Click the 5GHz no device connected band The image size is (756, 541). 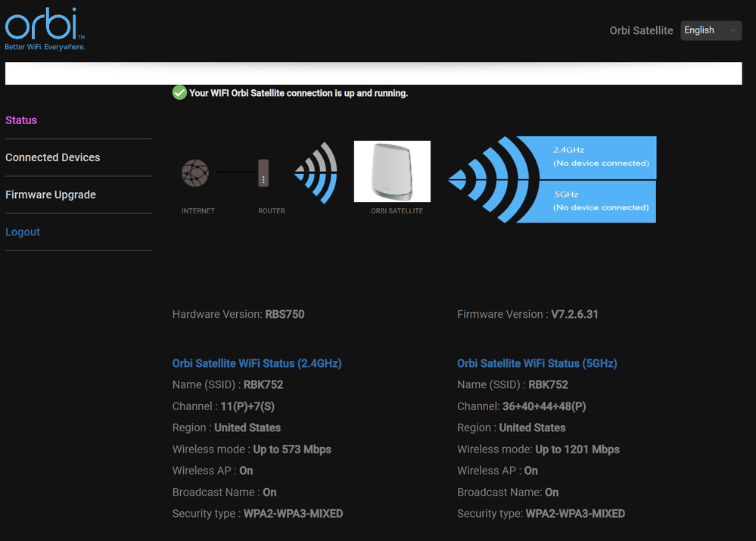(597, 201)
